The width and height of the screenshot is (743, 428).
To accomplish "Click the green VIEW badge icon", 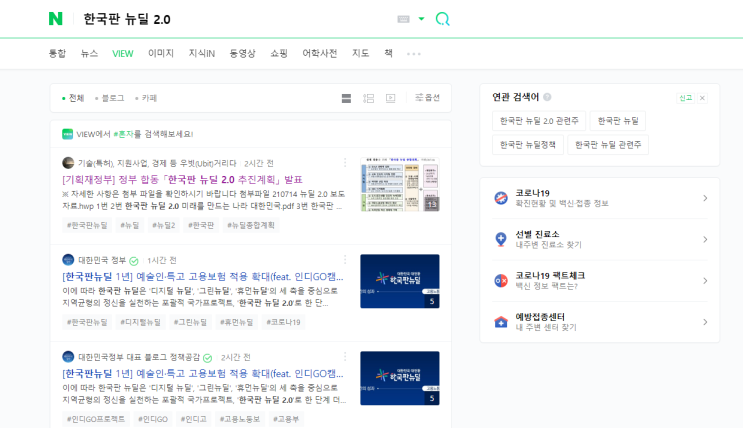I will click(x=67, y=134).
